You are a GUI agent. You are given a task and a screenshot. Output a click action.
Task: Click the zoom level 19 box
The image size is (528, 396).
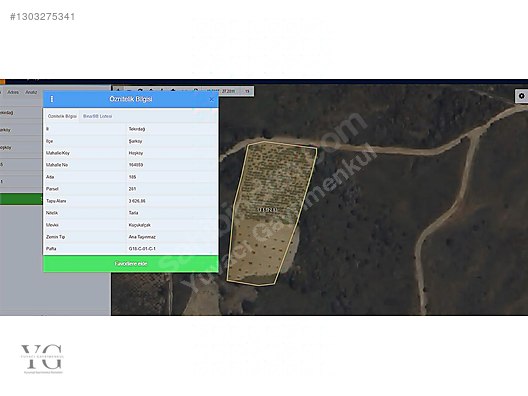coord(247,91)
